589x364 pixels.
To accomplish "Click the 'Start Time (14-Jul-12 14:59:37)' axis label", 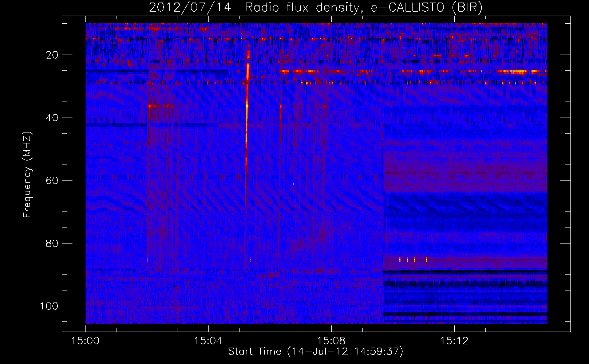I will coord(316,352).
